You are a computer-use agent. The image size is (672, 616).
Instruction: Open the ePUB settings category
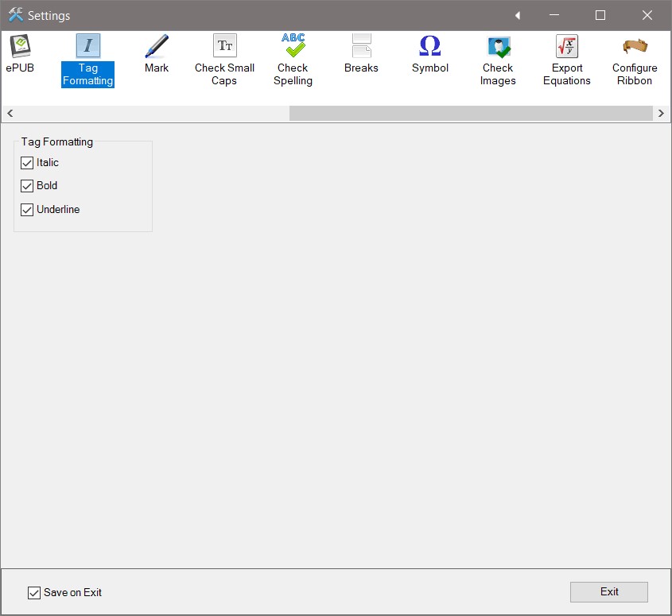pos(20,54)
